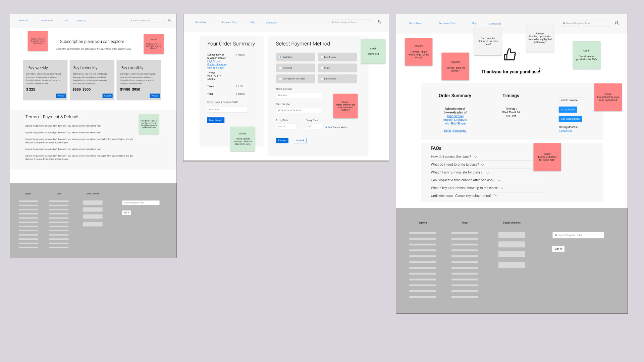Click user profile icon on payment method page
The width and height of the screenshot is (644, 362).
[x=379, y=22]
